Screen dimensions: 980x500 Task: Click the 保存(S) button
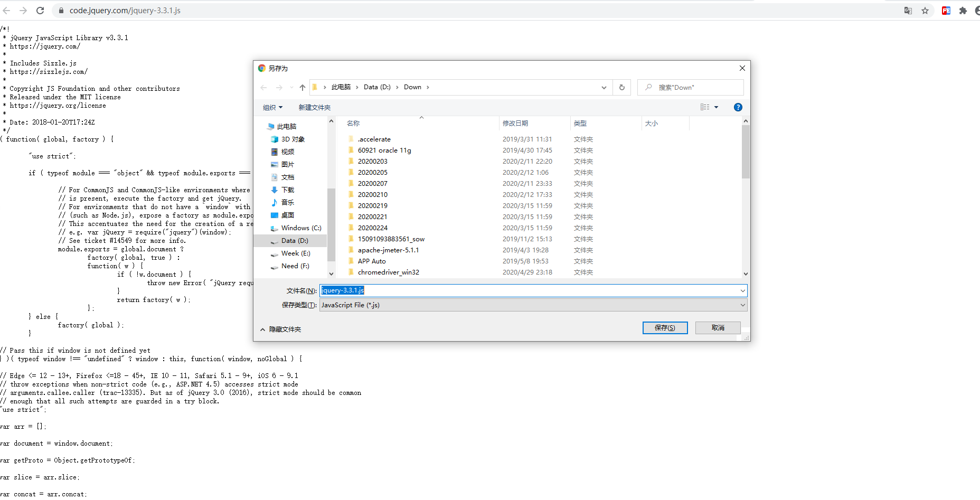pyautogui.click(x=665, y=328)
